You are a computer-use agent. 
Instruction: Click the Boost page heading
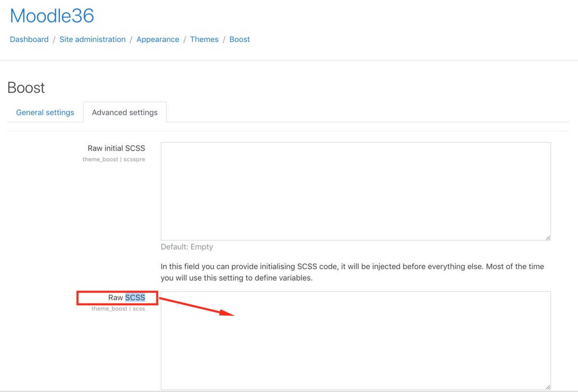tap(26, 88)
